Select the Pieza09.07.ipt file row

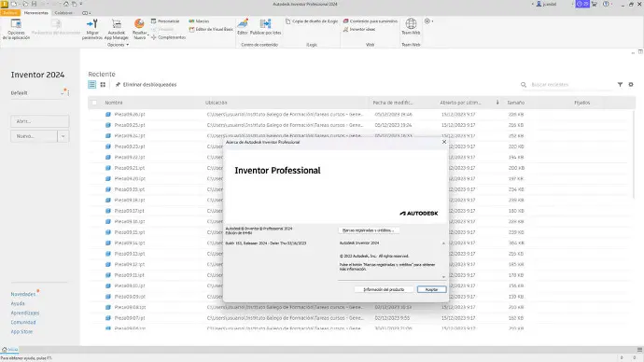tap(361, 318)
